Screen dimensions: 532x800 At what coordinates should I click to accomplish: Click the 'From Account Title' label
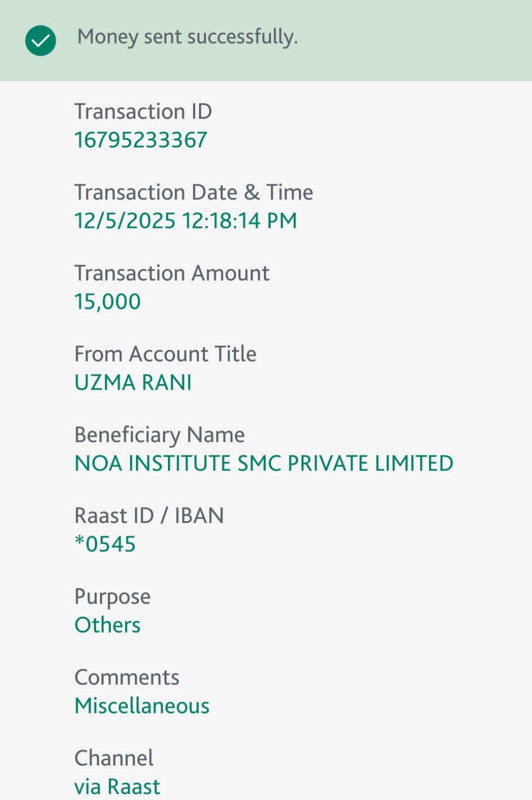(165, 354)
